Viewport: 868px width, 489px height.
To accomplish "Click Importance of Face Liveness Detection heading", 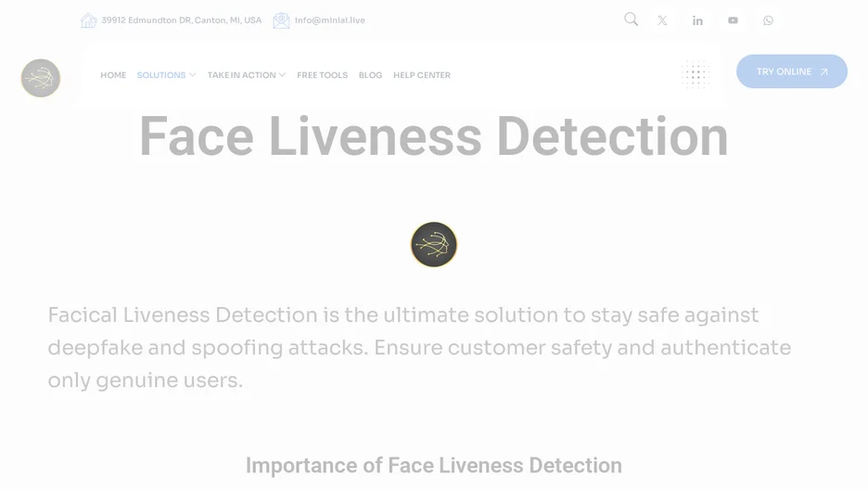I will (434, 465).
